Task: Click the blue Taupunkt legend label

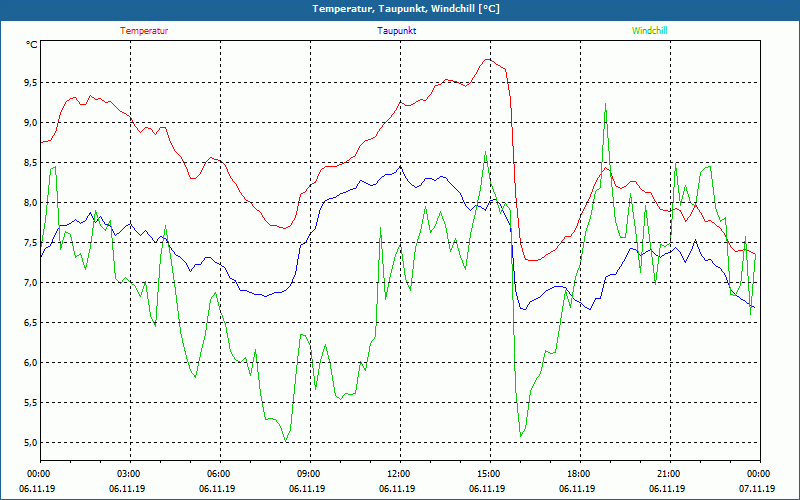Action: 396,31
